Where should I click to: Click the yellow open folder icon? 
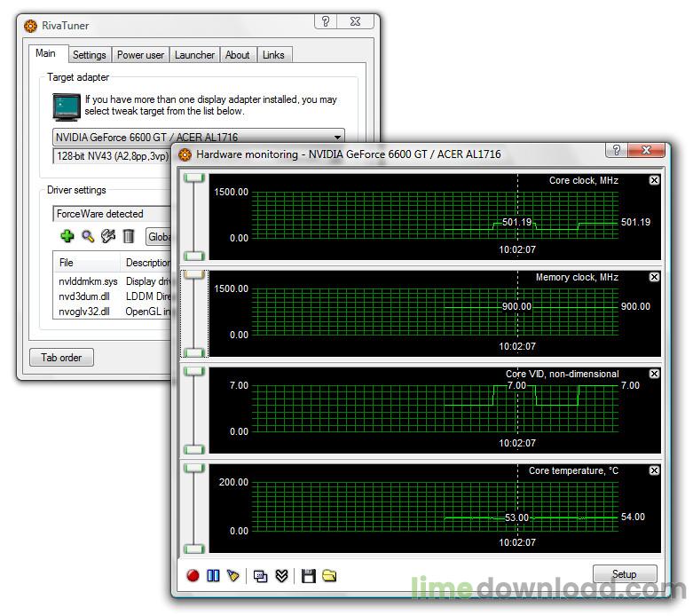329,575
